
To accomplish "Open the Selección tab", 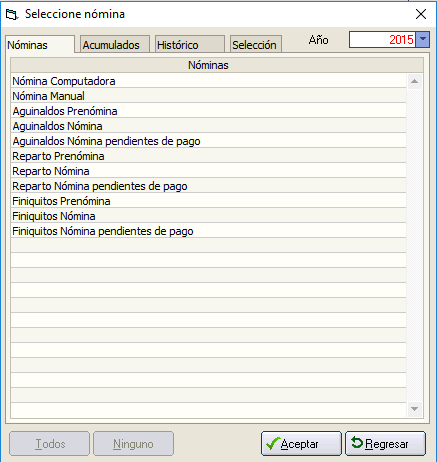I will tap(256, 44).
